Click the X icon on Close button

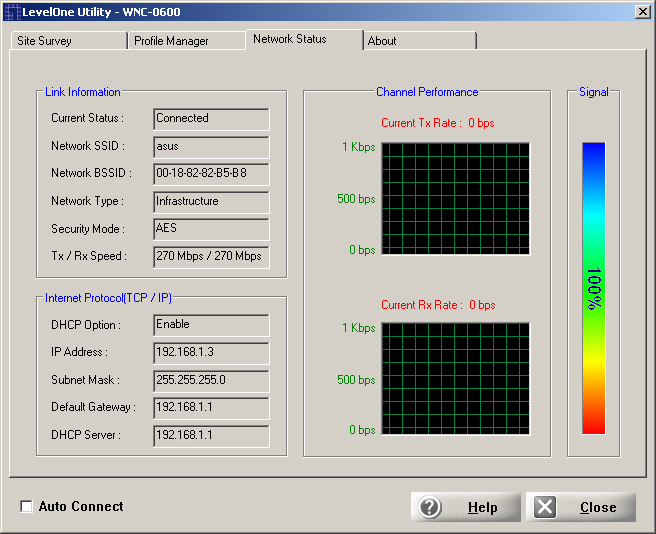click(x=545, y=507)
